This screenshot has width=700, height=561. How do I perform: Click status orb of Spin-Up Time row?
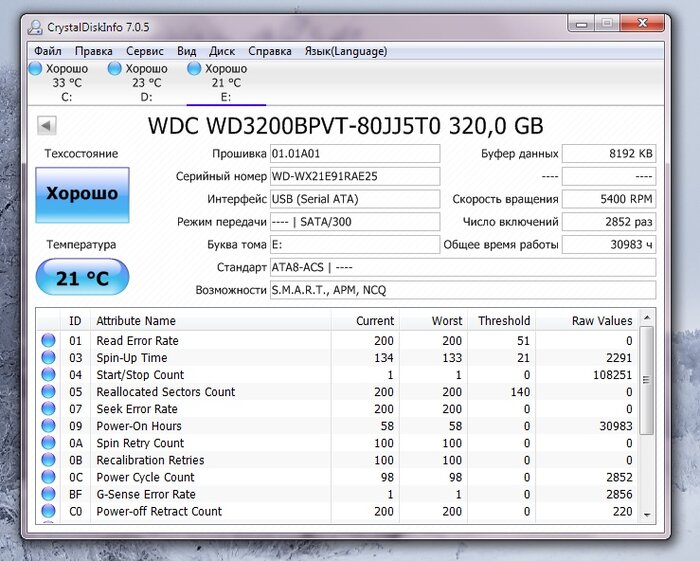point(48,357)
